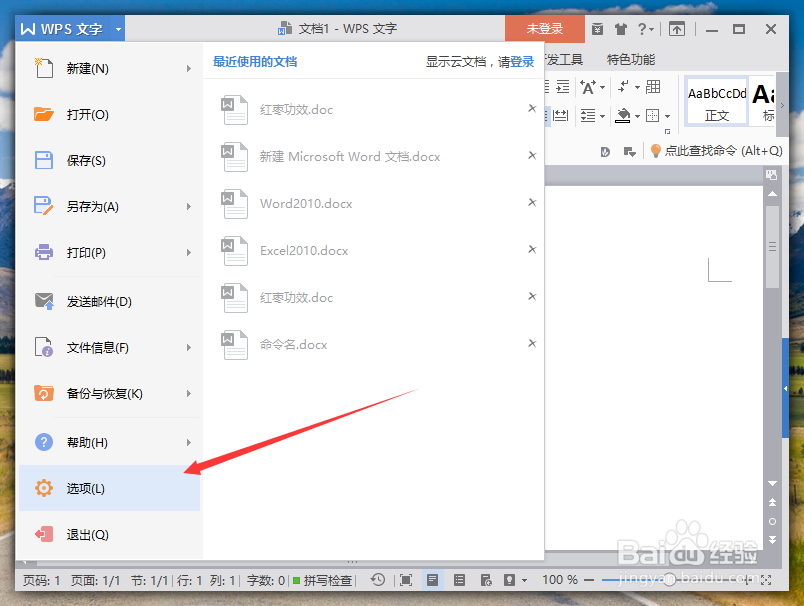Click the 文件信息(F) document info icon
This screenshot has height=606, width=804.
pos(44,347)
